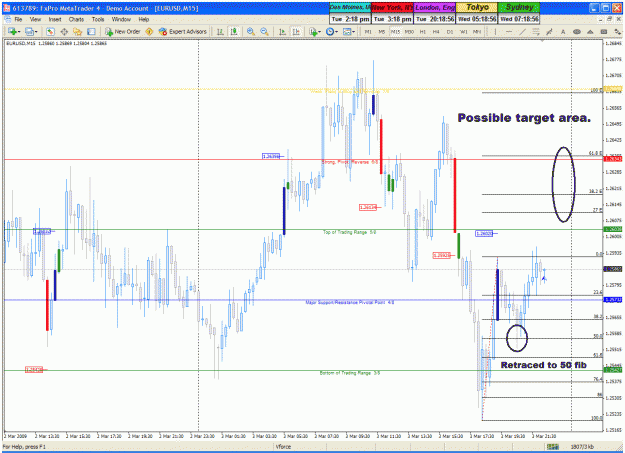Show the Market Watch window icon

(50, 32)
